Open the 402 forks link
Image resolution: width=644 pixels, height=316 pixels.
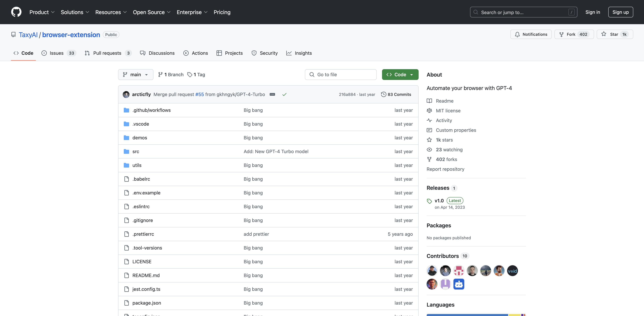[446, 159]
